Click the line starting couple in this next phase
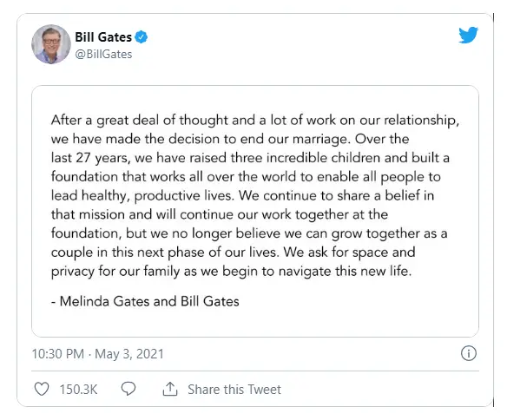507x420 pixels. (234, 253)
